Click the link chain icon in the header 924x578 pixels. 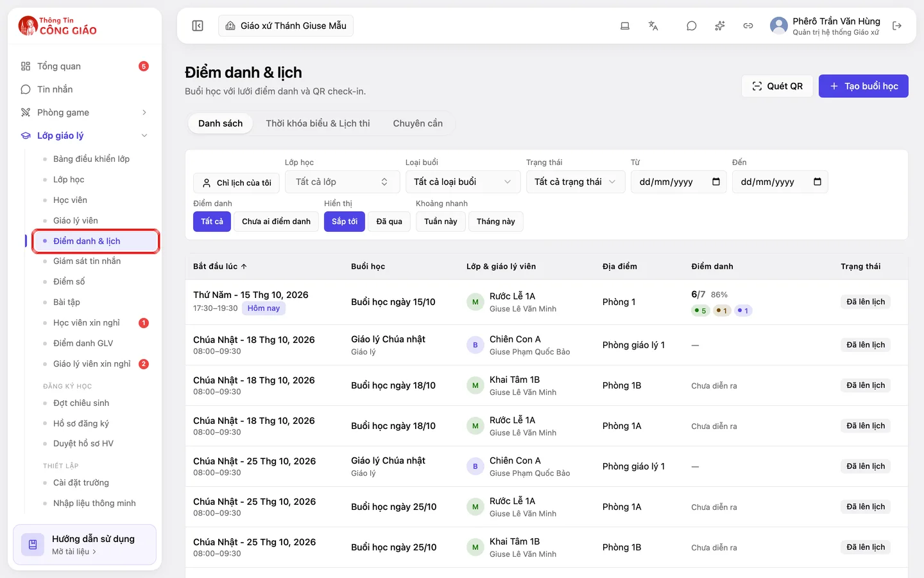point(748,26)
